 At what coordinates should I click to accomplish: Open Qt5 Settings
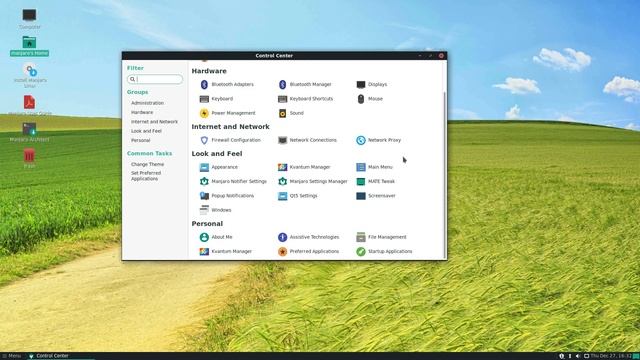pyautogui.click(x=298, y=196)
